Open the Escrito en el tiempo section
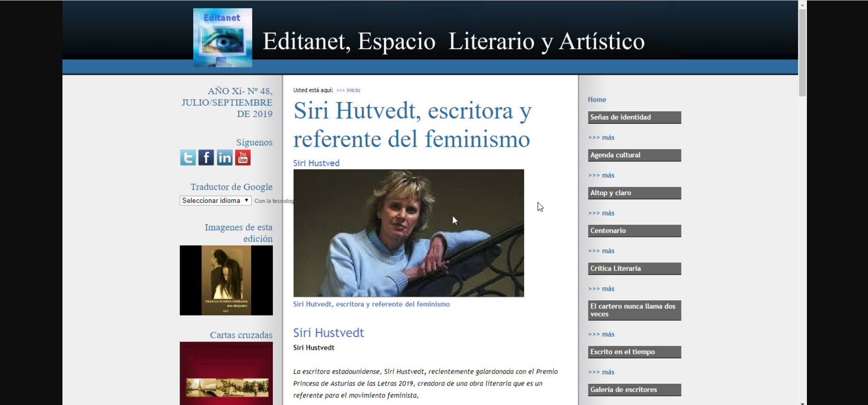This screenshot has height=405, width=868. (x=634, y=352)
